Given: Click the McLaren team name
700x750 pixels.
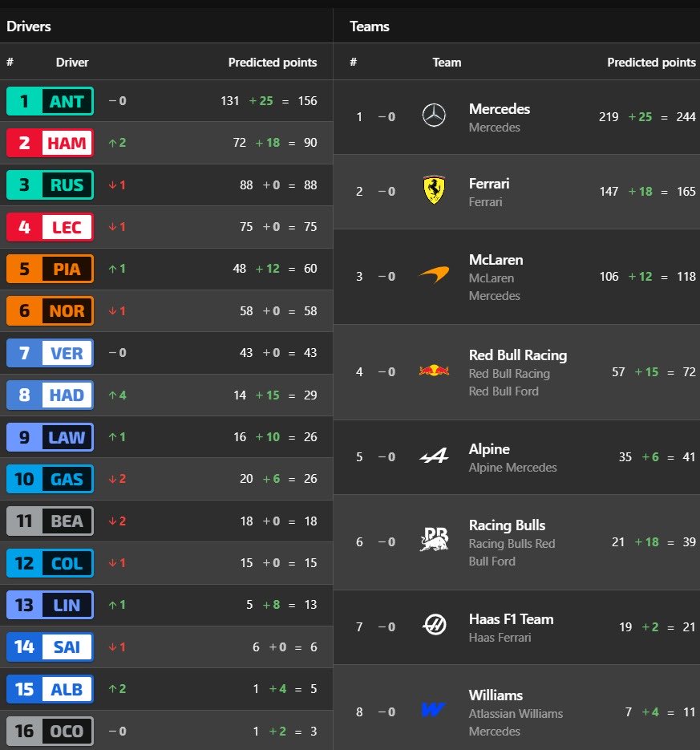Looking at the screenshot, I should 496,260.
